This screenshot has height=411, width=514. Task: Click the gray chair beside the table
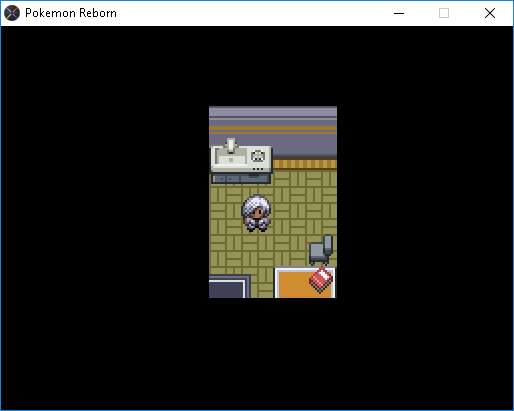click(x=321, y=250)
